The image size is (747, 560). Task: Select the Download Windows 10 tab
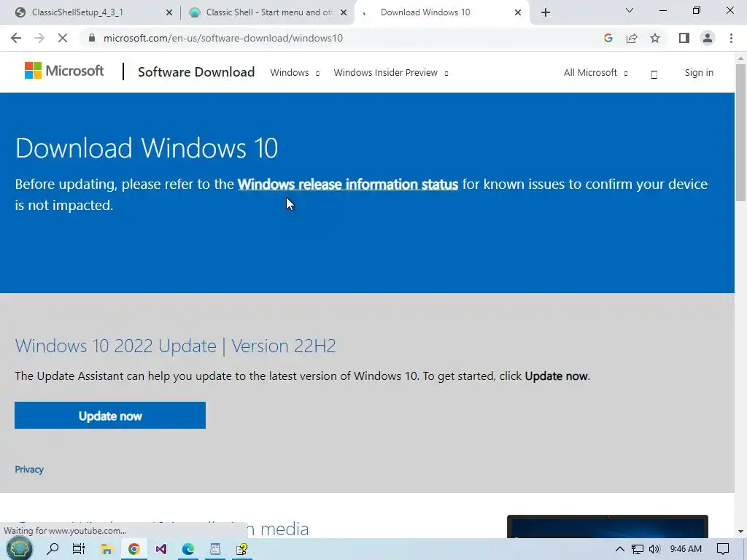(425, 12)
